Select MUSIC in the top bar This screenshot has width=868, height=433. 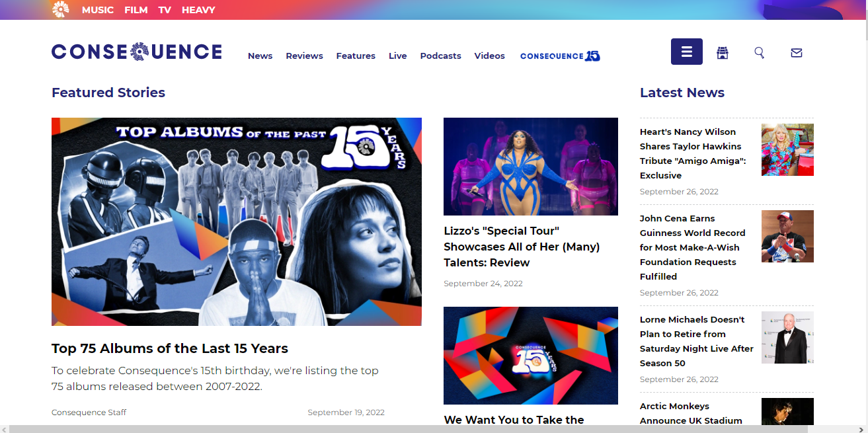point(98,10)
